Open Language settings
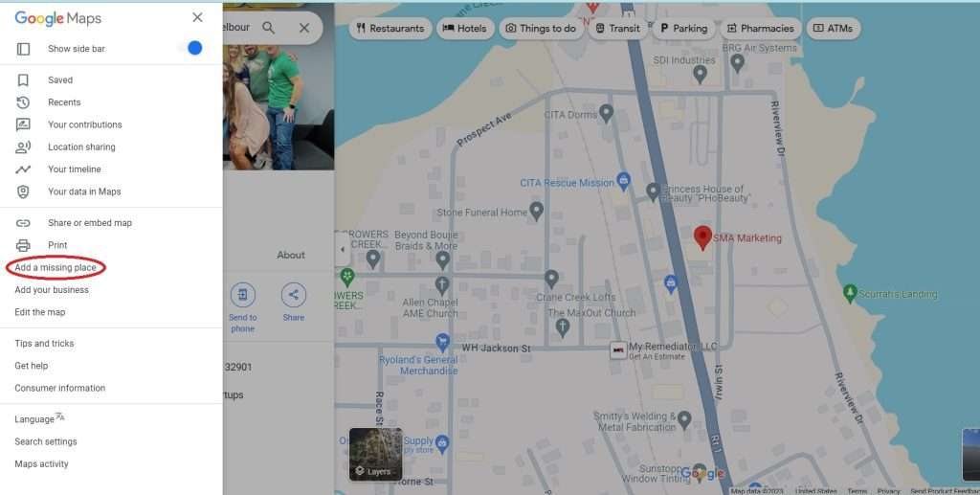Screen dimensions: 980x495 [x=39, y=418]
